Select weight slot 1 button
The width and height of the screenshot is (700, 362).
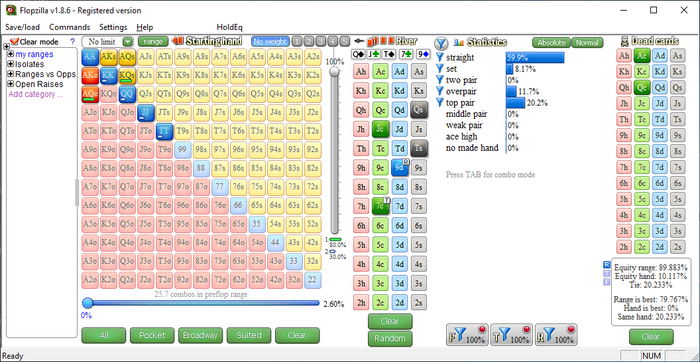[297, 42]
